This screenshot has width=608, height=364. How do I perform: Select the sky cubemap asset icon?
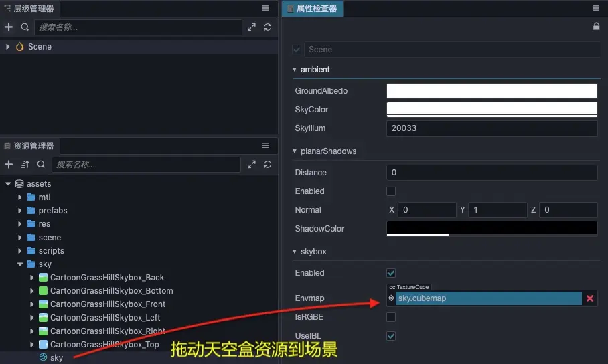coord(43,357)
